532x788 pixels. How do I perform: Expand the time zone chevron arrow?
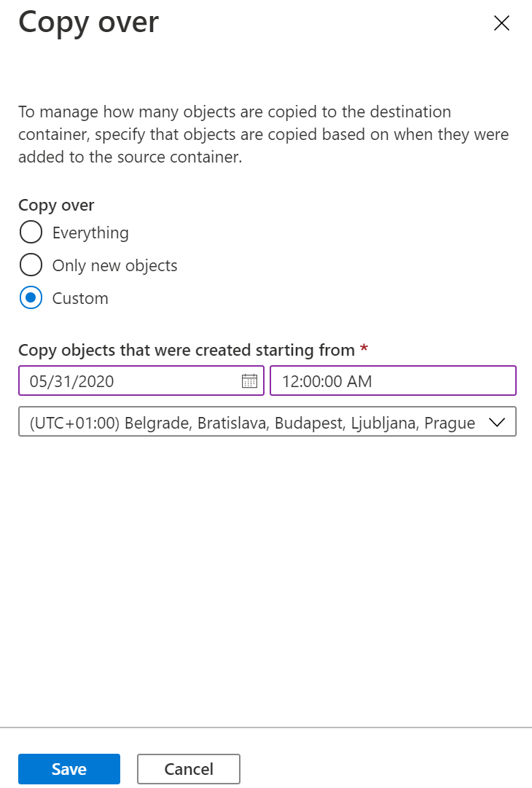pos(497,423)
